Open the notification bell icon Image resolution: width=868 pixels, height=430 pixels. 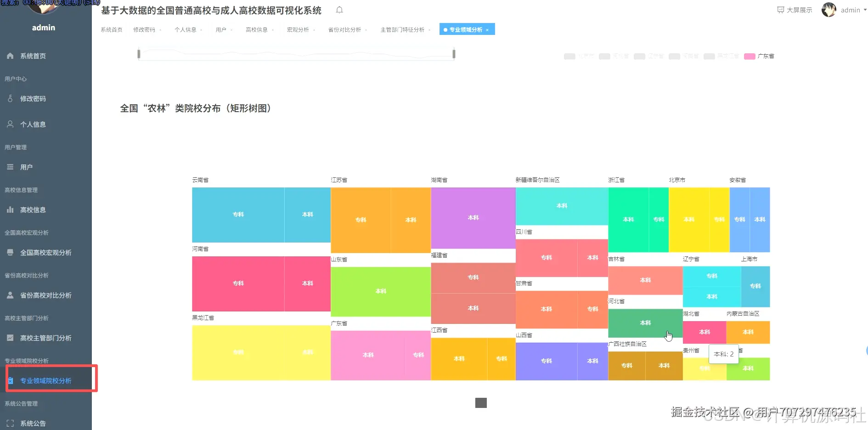pos(339,10)
